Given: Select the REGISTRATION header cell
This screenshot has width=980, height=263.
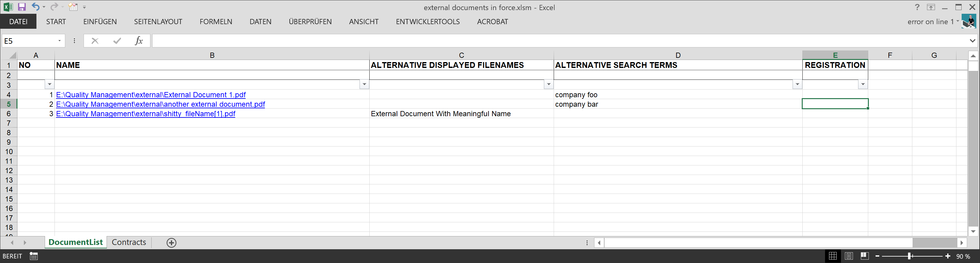Looking at the screenshot, I should [835, 65].
